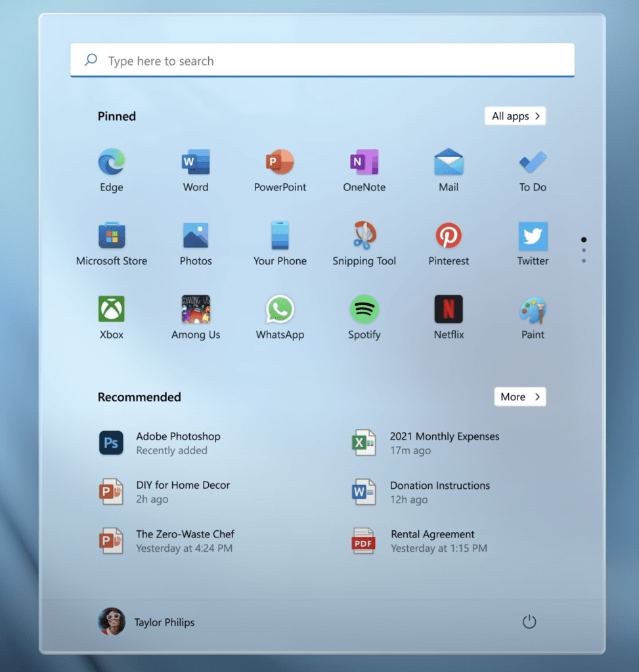Click the Taylor Philips account button

[x=146, y=621]
